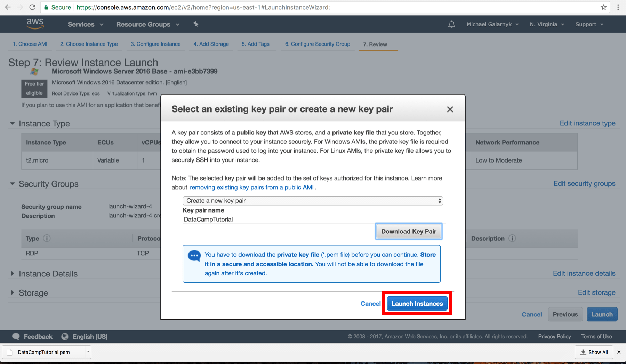Switch to the Add Storage step tab
Image resolution: width=626 pixels, height=364 pixels.
pos(211,44)
